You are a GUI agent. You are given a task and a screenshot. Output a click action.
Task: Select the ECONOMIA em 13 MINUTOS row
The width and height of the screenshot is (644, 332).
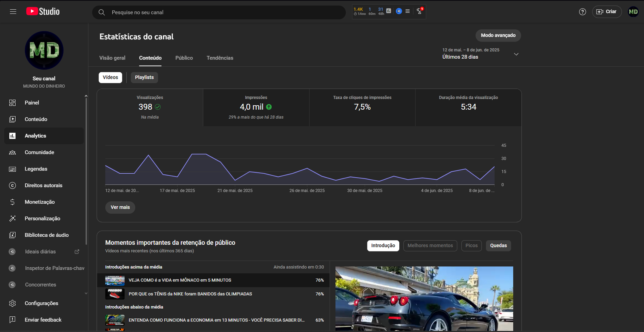pyautogui.click(x=213, y=320)
